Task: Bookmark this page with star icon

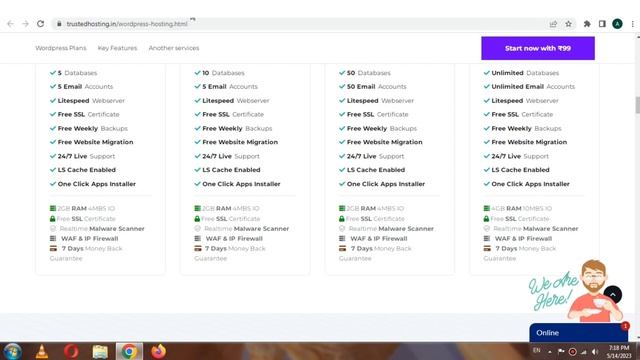Action: coord(568,24)
